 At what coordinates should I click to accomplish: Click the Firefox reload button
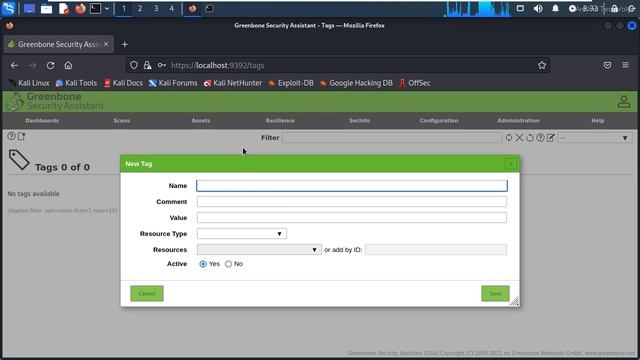coord(50,65)
